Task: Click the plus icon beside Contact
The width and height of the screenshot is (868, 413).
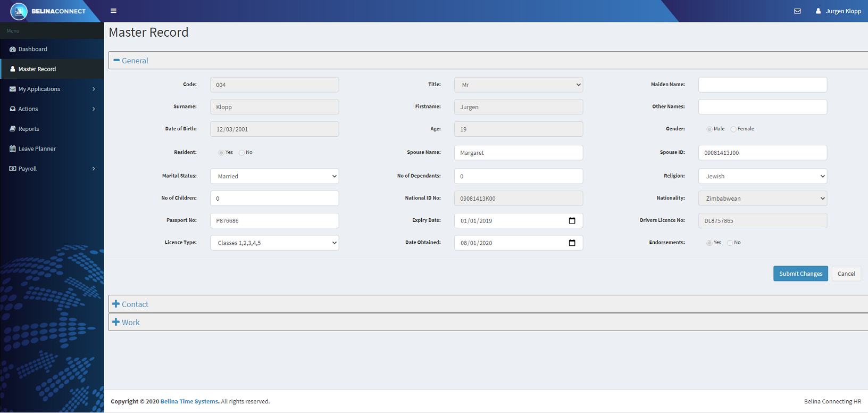Action: [x=116, y=304]
